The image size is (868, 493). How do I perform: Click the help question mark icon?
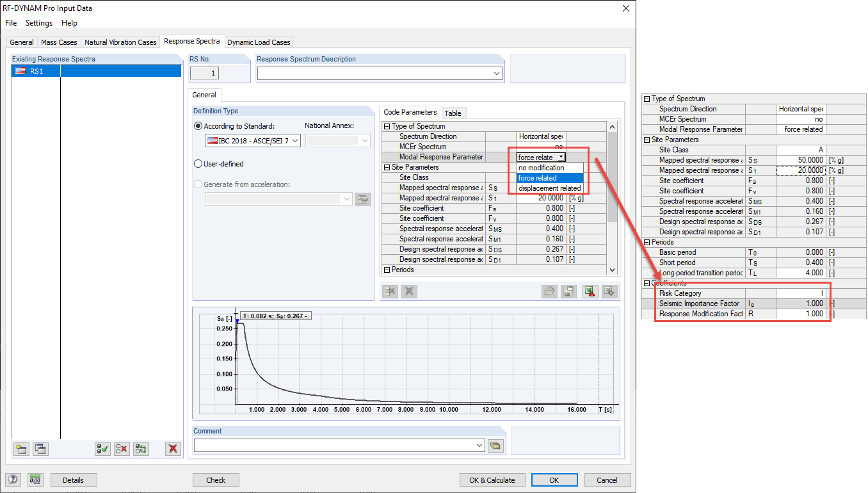coord(13,480)
